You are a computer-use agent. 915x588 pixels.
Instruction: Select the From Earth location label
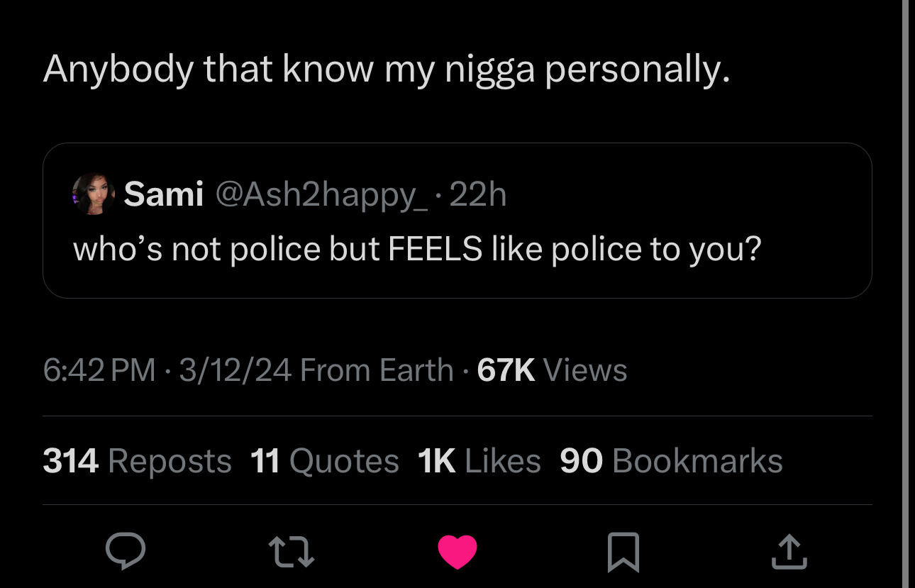pyautogui.click(x=376, y=370)
